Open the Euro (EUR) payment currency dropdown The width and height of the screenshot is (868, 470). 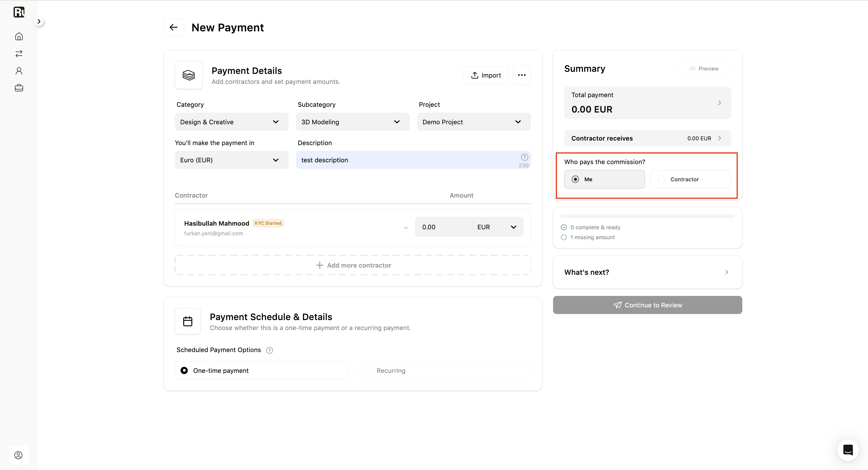tap(231, 160)
